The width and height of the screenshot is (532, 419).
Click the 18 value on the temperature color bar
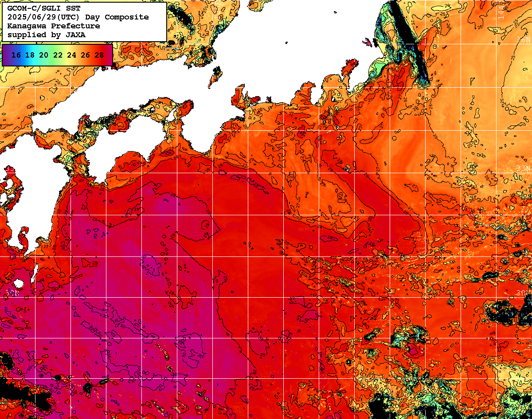pyautogui.click(x=30, y=55)
